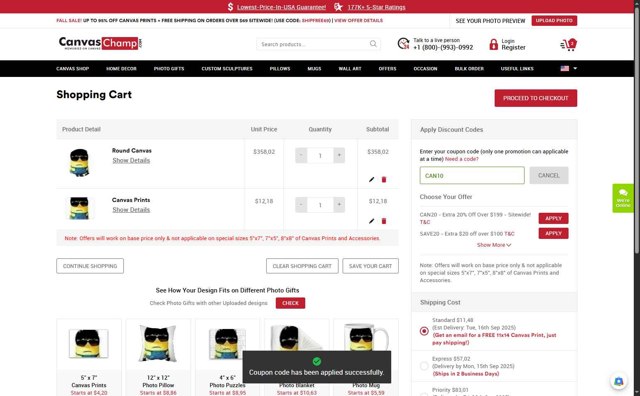Open the shopping cart icon in header
The height and width of the screenshot is (396, 640).
tap(569, 44)
